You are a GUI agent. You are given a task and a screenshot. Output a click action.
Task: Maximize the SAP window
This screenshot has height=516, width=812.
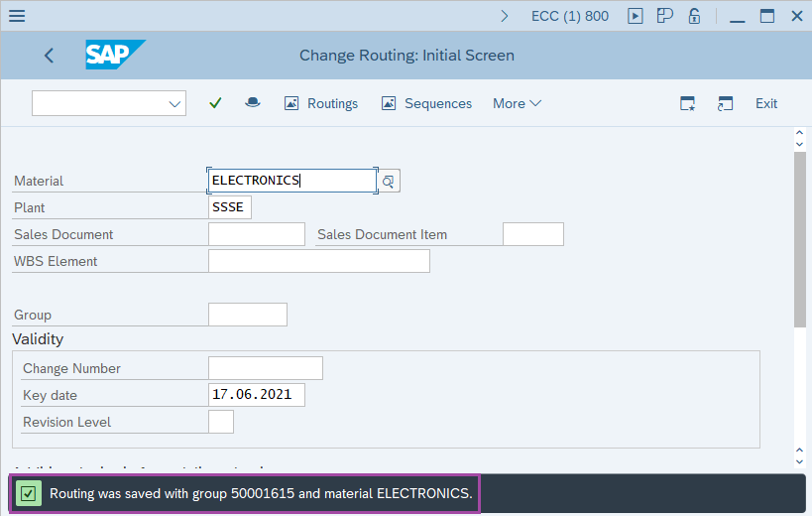[x=767, y=16]
